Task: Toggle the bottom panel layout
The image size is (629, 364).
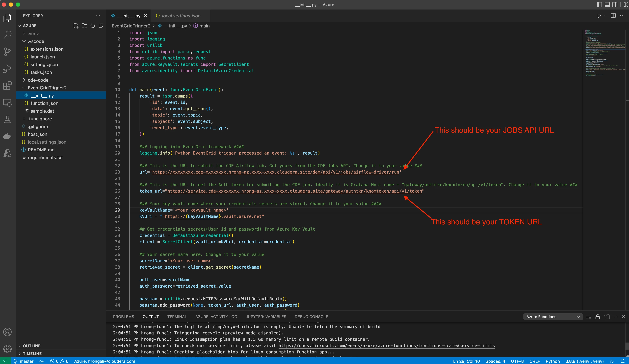Action: tap(607, 4)
